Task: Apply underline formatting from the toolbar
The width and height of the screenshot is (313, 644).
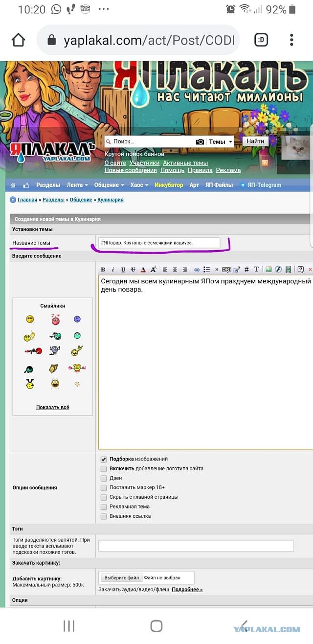Action: 123,270
